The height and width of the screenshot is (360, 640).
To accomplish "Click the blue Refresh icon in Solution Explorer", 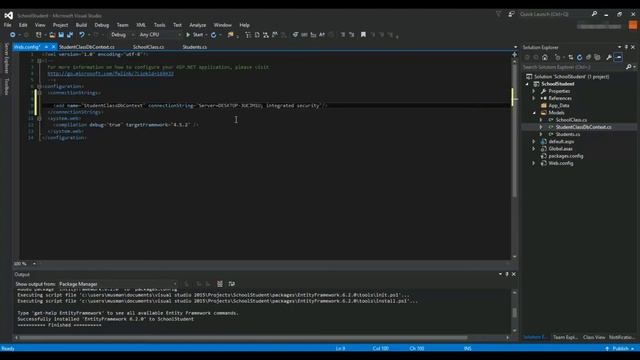I will [579, 58].
